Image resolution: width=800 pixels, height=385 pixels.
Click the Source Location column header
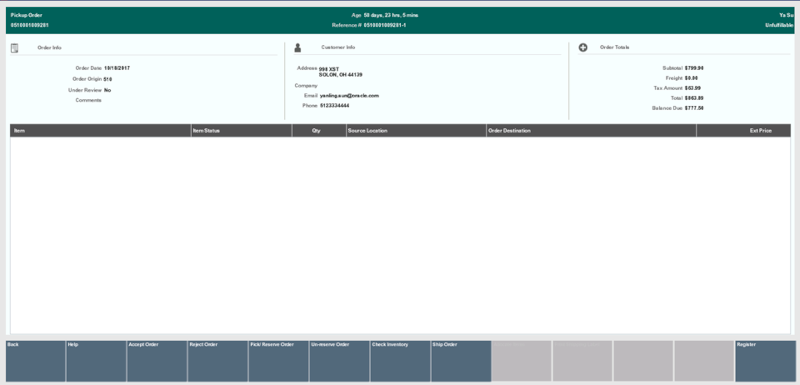[x=416, y=131]
